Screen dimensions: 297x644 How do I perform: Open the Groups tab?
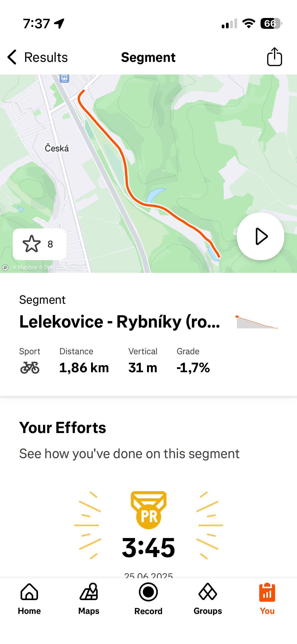(x=208, y=599)
